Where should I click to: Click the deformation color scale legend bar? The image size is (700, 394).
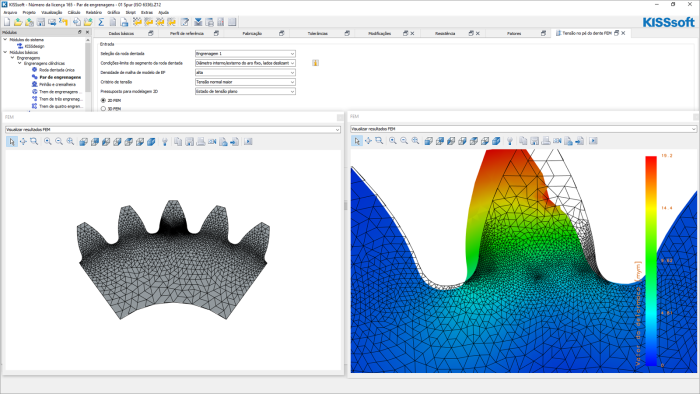coord(651,261)
